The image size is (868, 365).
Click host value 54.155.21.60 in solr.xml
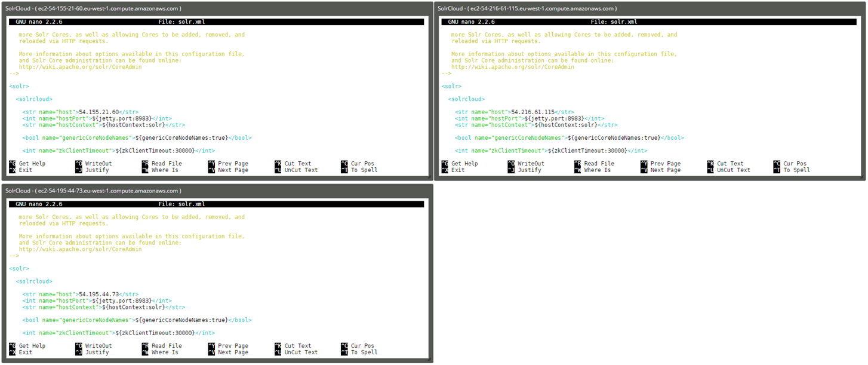(99, 112)
